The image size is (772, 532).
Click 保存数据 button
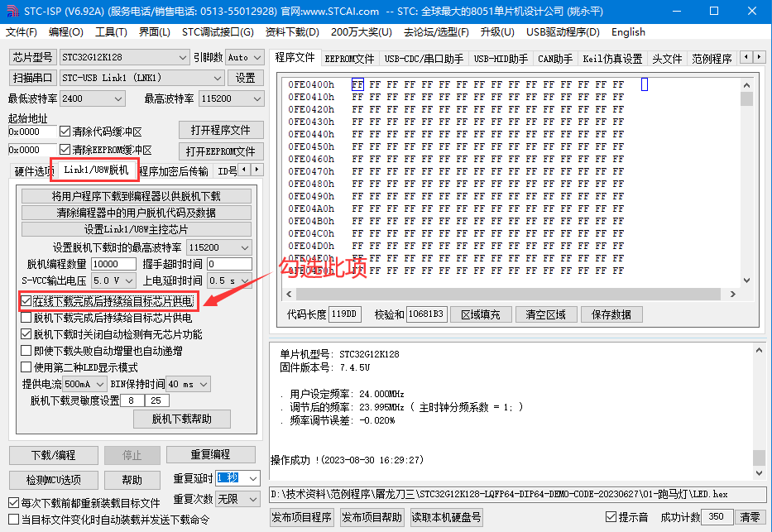(x=611, y=314)
